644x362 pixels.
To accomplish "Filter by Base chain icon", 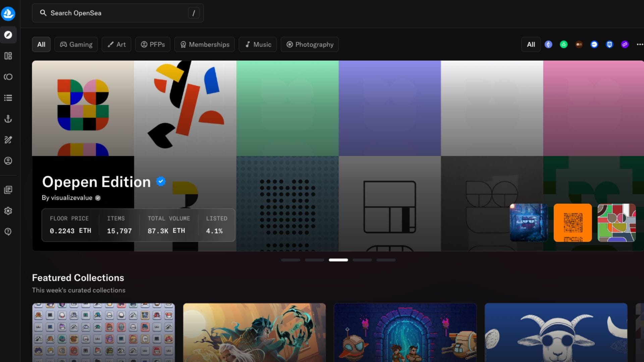I will point(594,45).
